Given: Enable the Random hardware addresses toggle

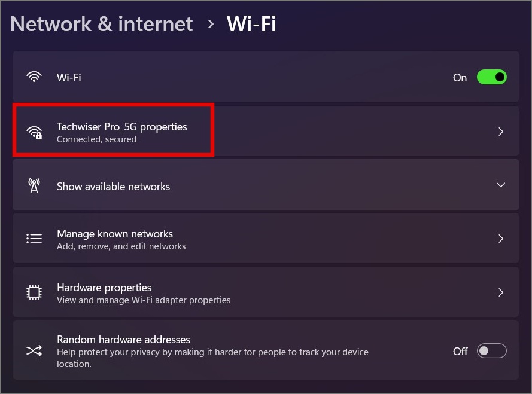Looking at the screenshot, I should (491, 351).
